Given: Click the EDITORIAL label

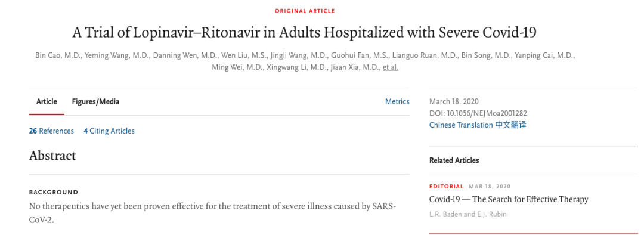Looking at the screenshot, I should coord(447,187).
